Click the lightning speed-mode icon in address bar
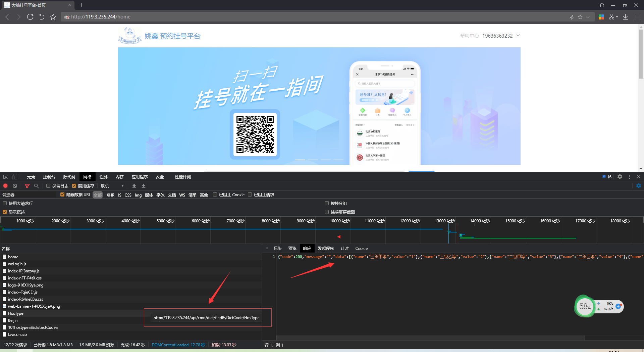This screenshot has height=352, width=644. pyautogui.click(x=572, y=17)
